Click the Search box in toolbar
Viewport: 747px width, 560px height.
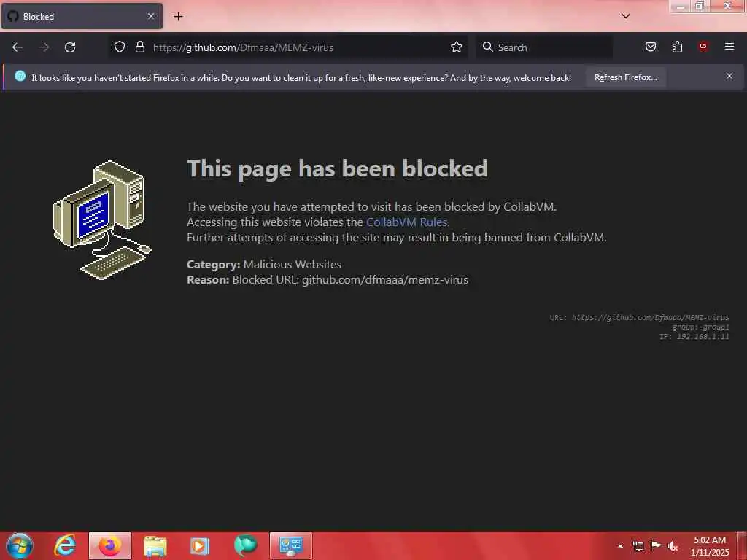click(544, 47)
